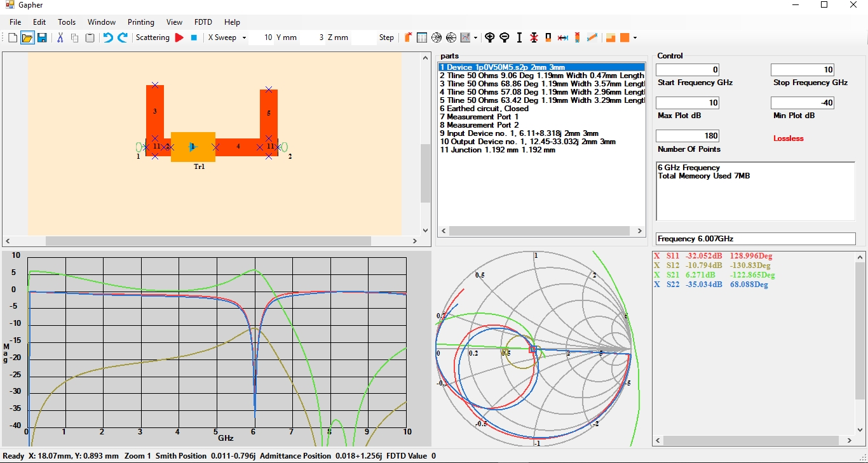This screenshot has width=868, height=463.
Task: Toggle the S21 trace X marker
Action: point(657,275)
